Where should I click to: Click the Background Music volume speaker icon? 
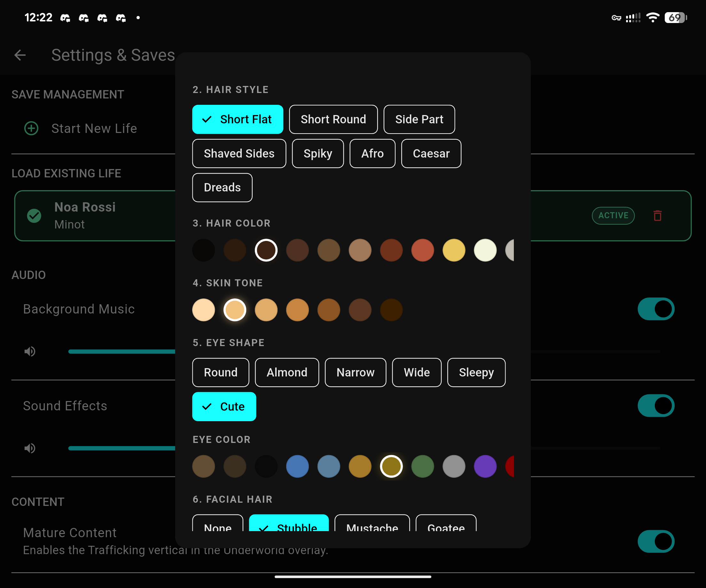pos(30,352)
